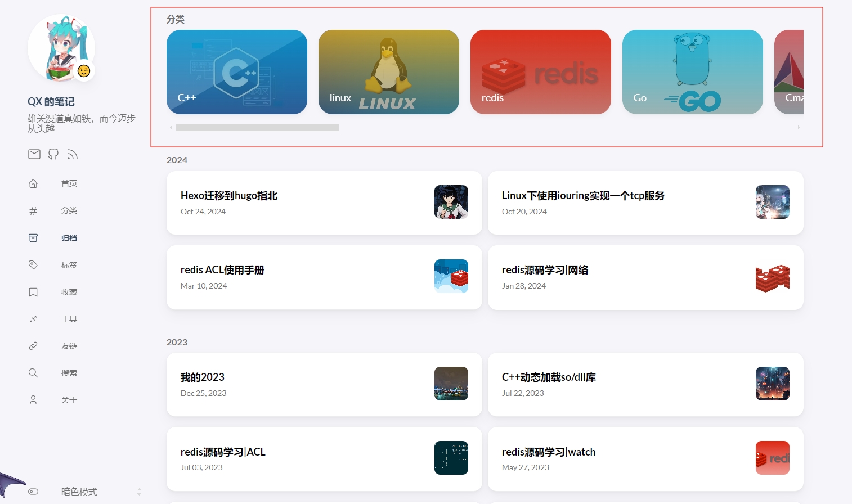This screenshot has width=852, height=504.
Task: Open the RSS feed icon
Action: (x=72, y=154)
